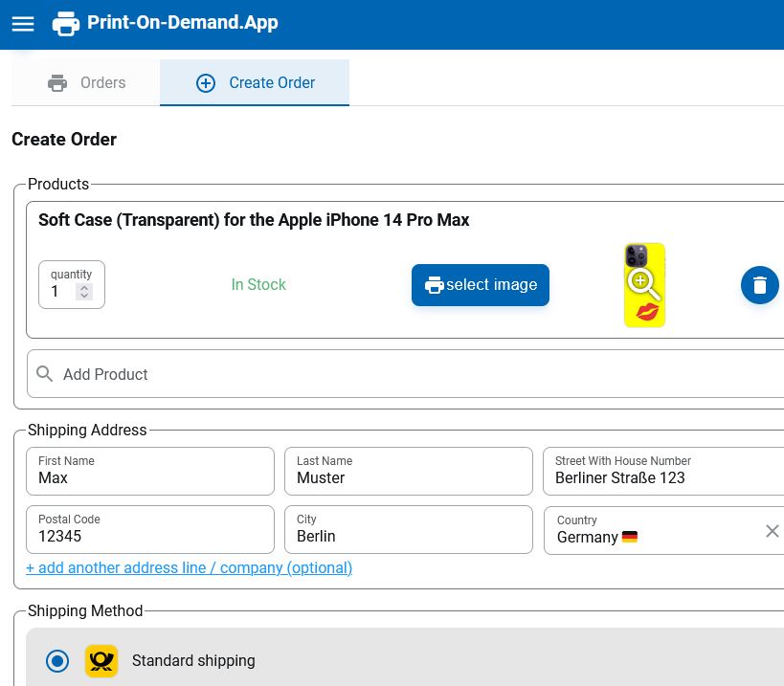Decrease quantity with the down stepper arrow
The height and width of the screenshot is (686, 784).
pos(84,297)
